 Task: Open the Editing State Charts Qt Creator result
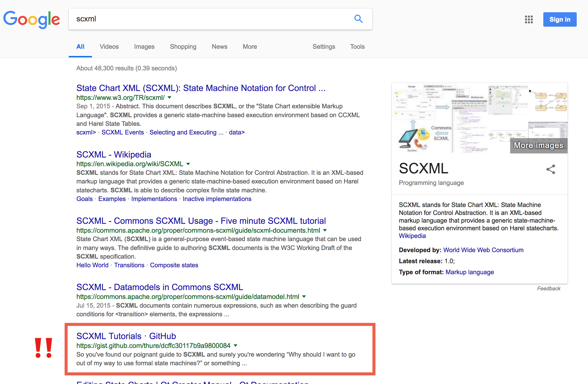click(x=192, y=382)
